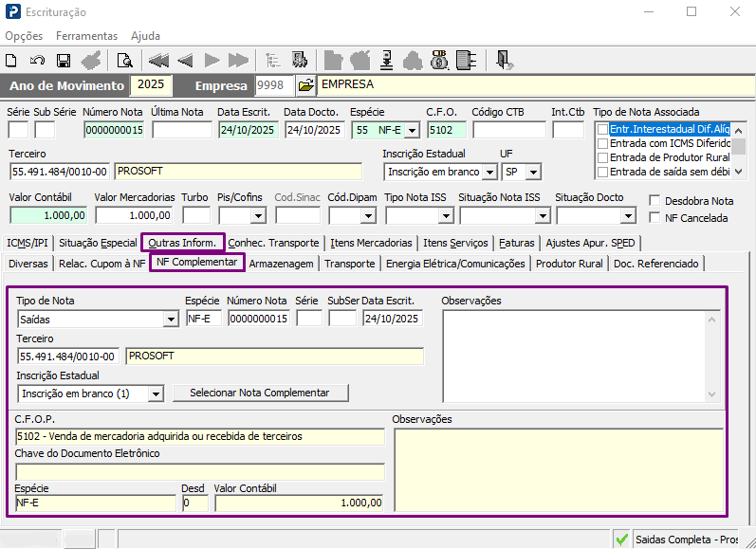The height and width of the screenshot is (549, 756).
Task: Click the Chave do Documento Eletrônico field
Action: (200, 471)
